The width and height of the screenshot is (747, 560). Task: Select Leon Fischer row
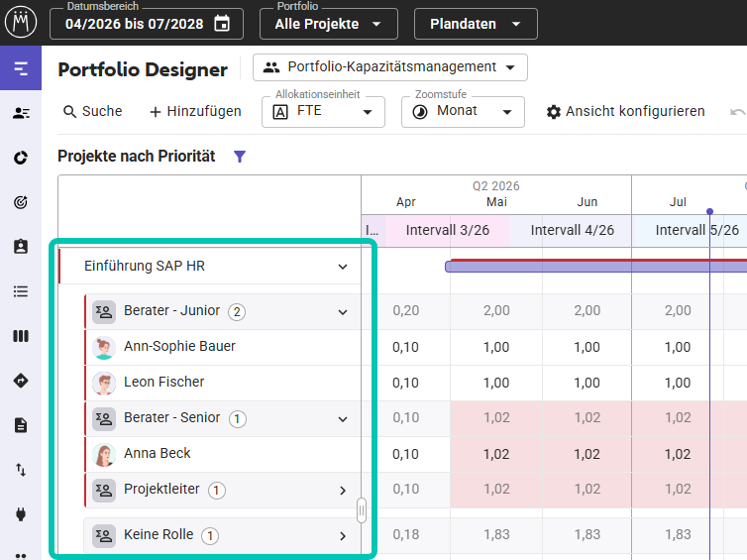pyautogui.click(x=223, y=384)
